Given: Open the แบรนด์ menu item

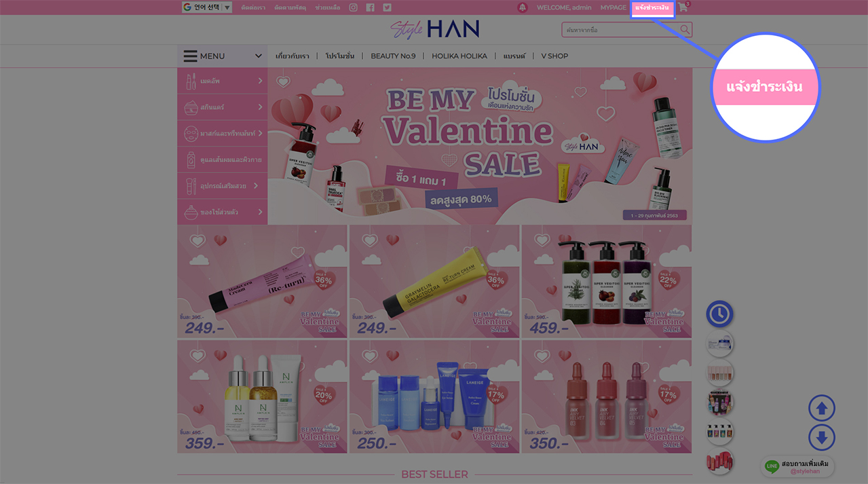Looking at the screenshot, I should pos(514,56).
